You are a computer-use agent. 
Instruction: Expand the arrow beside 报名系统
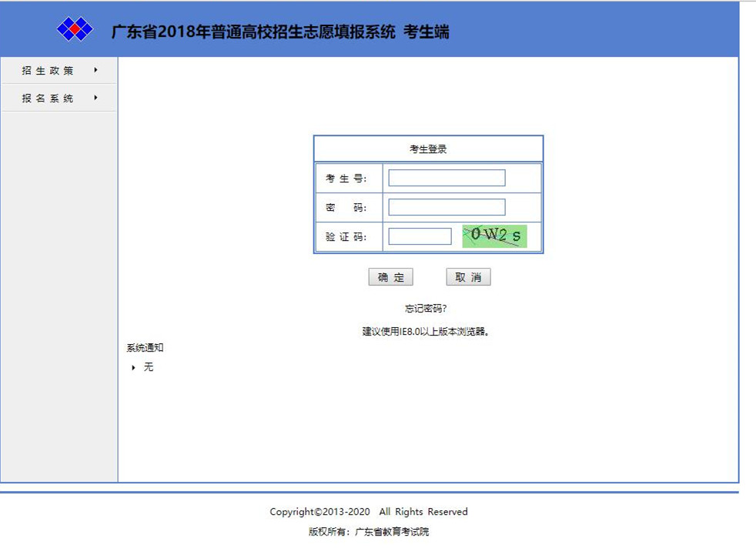click(x=95, y=98)
